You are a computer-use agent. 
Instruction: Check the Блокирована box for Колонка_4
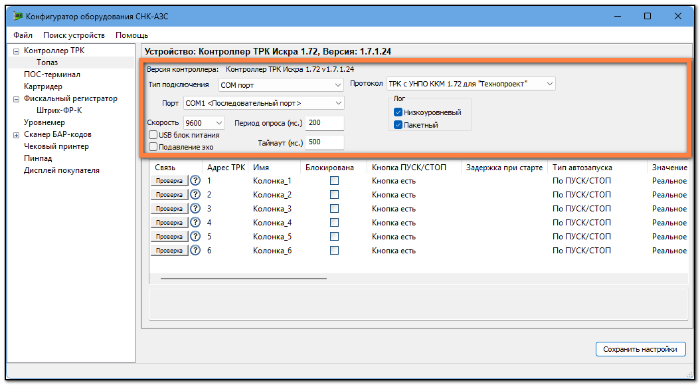[x=334, y=222]
